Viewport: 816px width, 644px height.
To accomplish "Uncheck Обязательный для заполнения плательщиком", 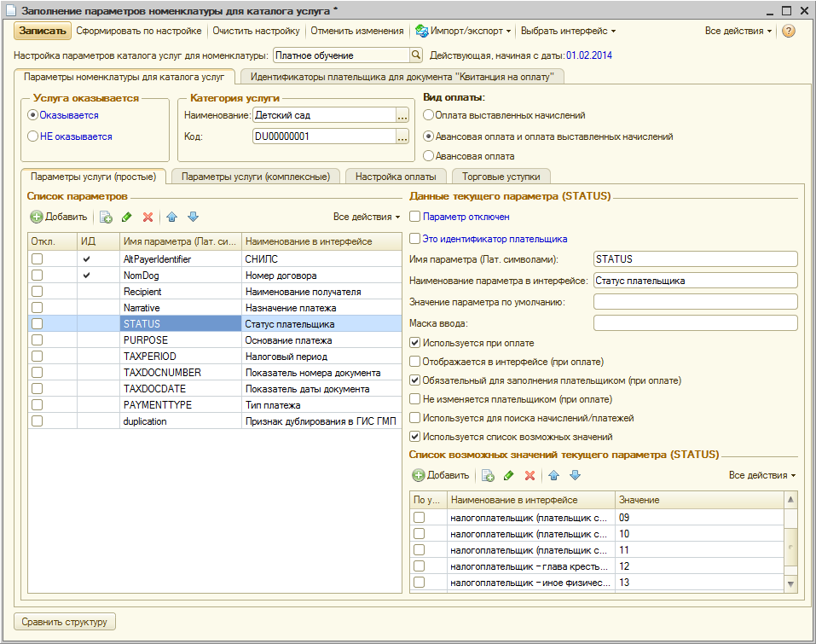I will [414, 380].
